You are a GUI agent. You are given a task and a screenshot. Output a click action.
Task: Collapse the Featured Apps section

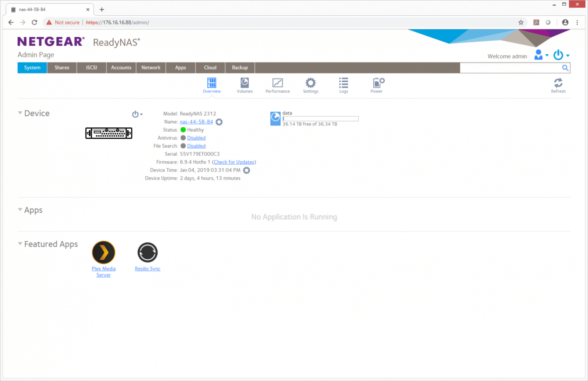click(x=20, y=244)
